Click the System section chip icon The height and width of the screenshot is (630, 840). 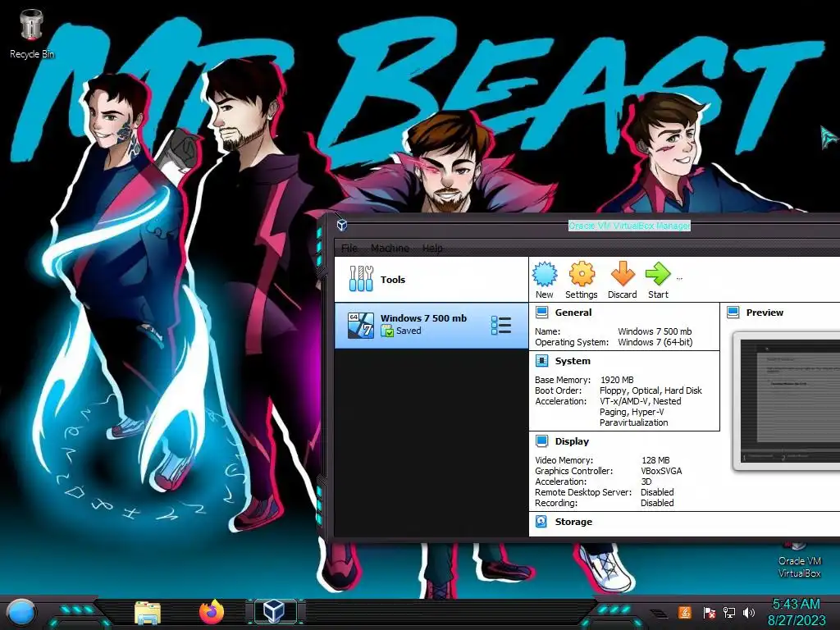[x=541, y=361]
